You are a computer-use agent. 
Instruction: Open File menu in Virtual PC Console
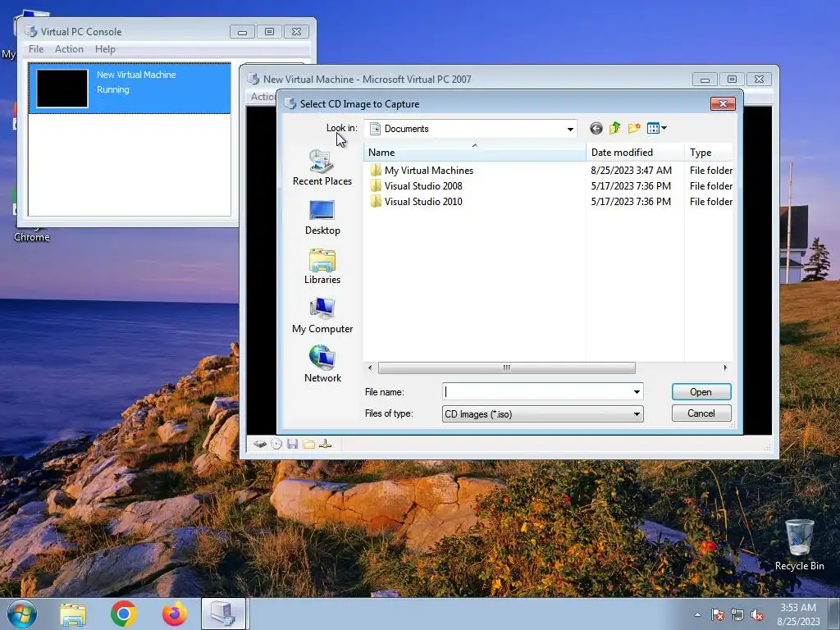(x=36, y=49)
